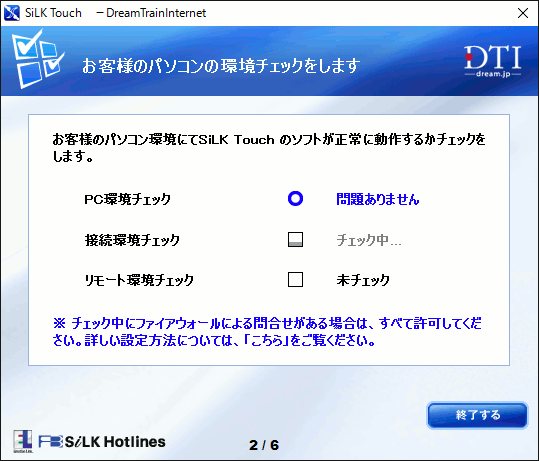Click the 2 / 6 page indicator
The image size is (539, 461).
click(x=264, y=445)
